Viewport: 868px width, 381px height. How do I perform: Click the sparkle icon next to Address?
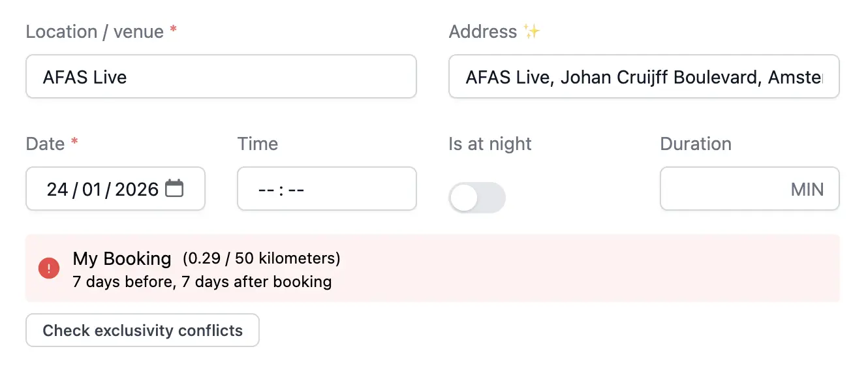click(x=532, y=31)
